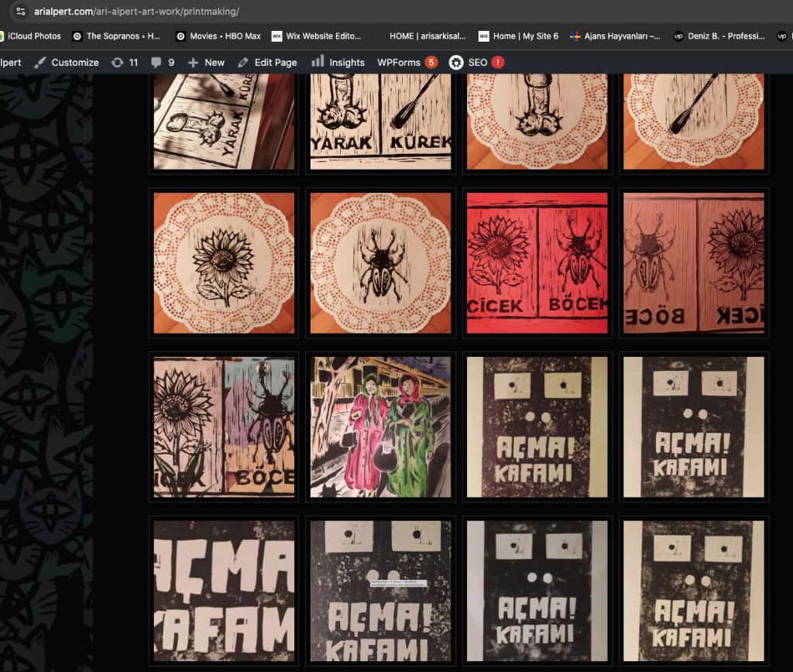The height and width of the screenshot is (672, 793).
Task: Click the site information icon in address bar
Action: (x=22, y=12)
